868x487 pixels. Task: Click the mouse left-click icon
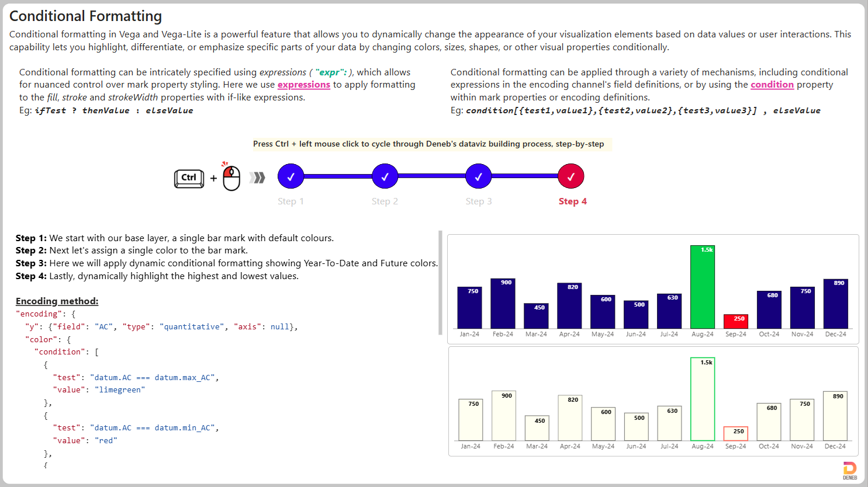(x=231, y=177)
